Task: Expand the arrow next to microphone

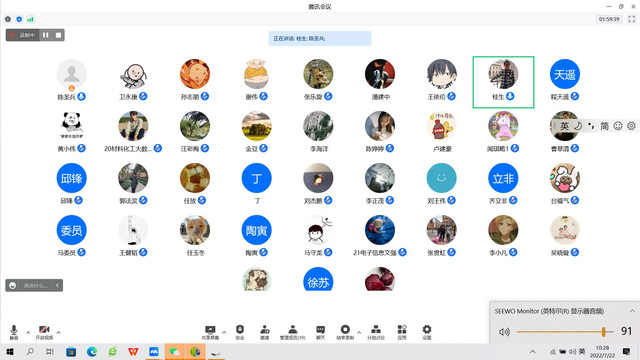Action: (x=28, y=332)
